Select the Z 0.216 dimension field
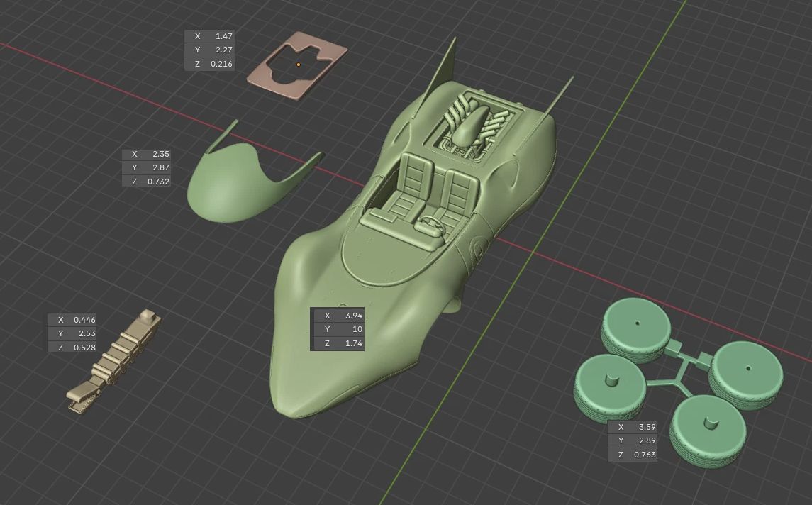Screen dimensions: 812x505 [x=209, y=64]
